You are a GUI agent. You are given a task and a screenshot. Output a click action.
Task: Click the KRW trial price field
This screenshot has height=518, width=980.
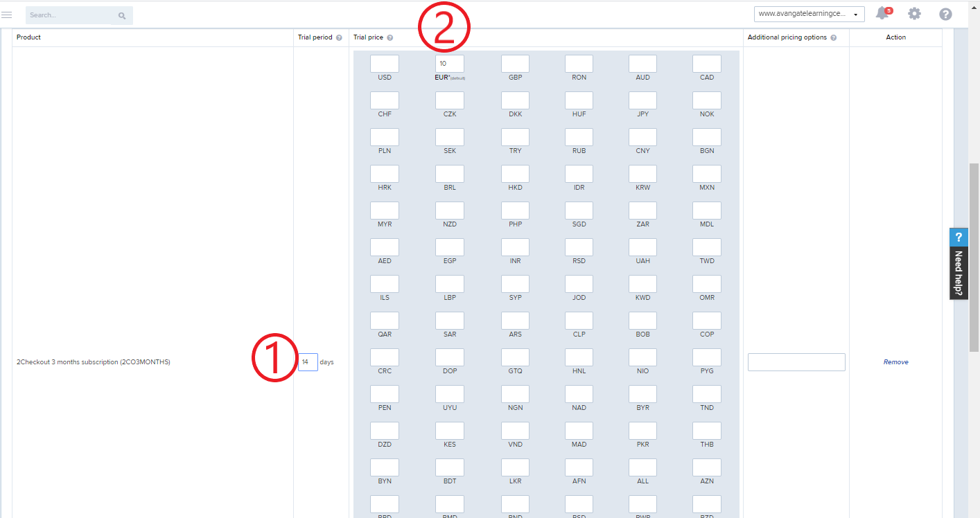[643, 174]
